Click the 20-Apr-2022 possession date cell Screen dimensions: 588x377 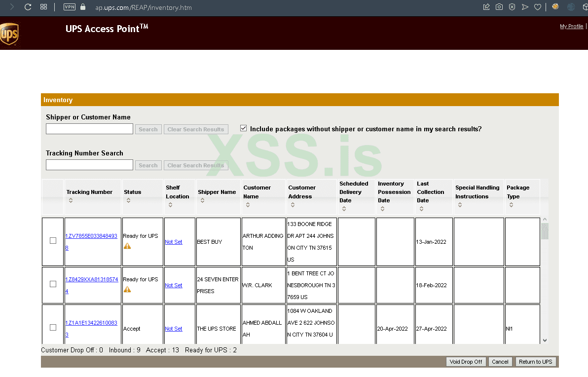tap(395, 325)
